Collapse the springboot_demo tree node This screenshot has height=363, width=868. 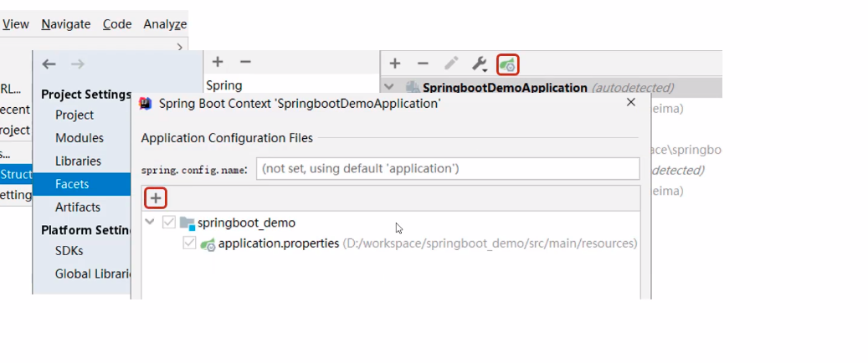click(x=150, y=222)
